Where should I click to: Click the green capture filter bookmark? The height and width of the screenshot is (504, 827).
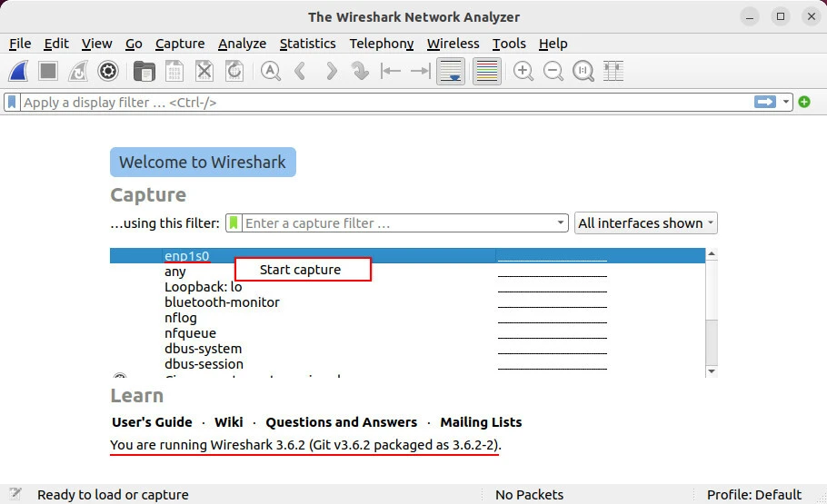click(234, 223)
